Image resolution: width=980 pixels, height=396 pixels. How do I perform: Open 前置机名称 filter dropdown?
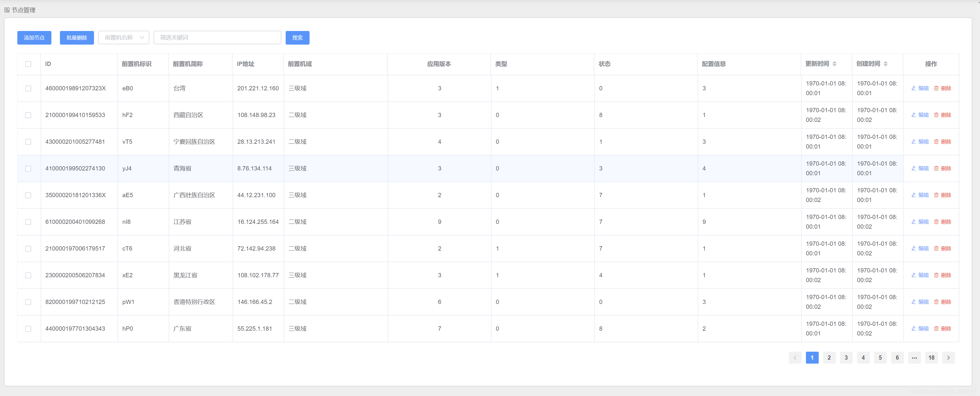coord(124,38)
